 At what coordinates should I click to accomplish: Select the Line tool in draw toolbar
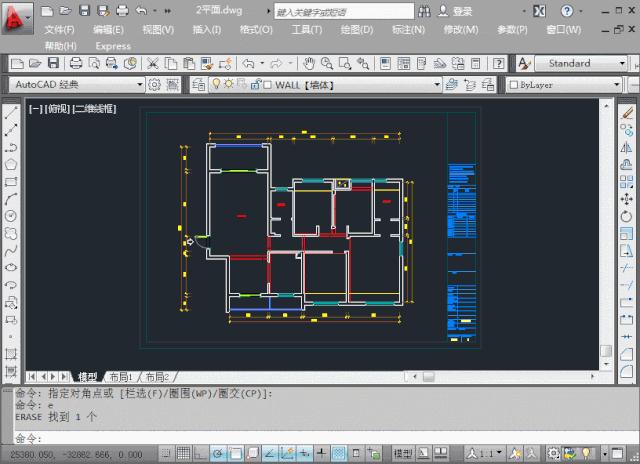tap(11, 113)
